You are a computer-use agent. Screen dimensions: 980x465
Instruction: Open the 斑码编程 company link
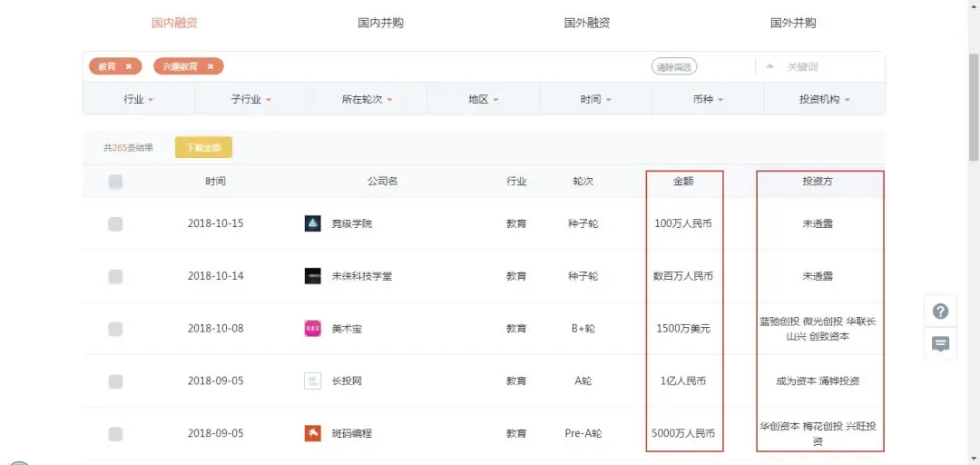[351, 433]
